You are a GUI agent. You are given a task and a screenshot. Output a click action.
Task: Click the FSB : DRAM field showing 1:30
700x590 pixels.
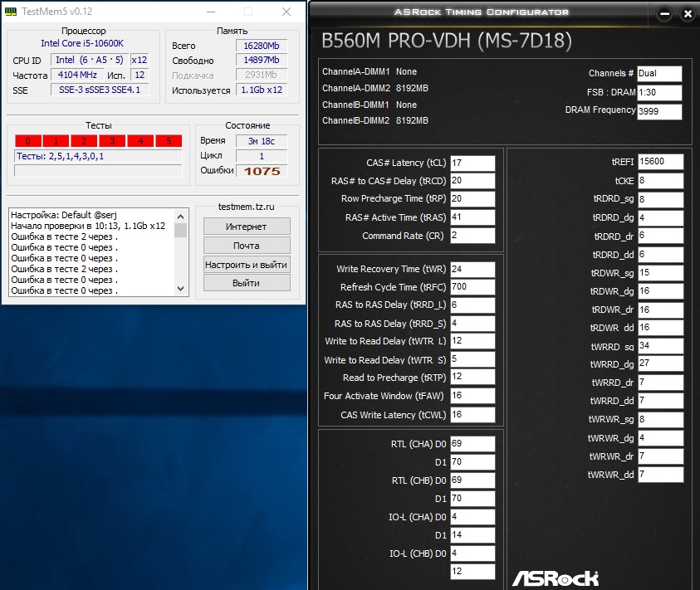(659, 92)
